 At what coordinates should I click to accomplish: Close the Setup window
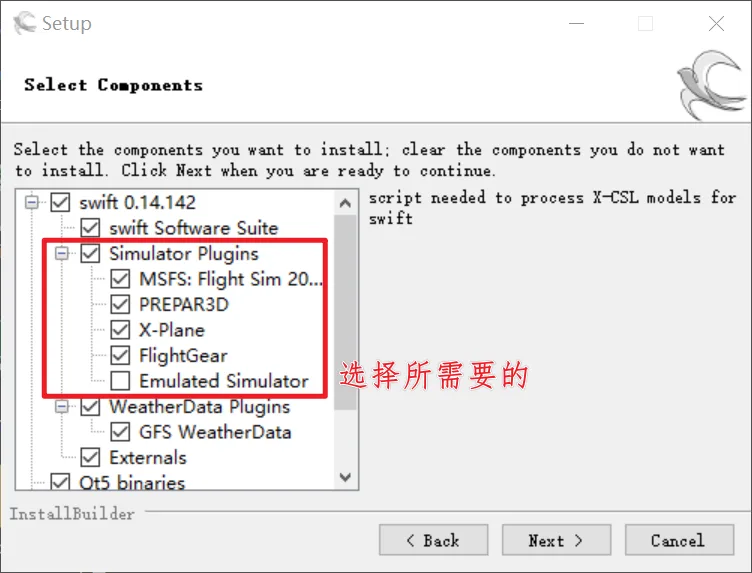pyautogui.click(x=716, y=23)
